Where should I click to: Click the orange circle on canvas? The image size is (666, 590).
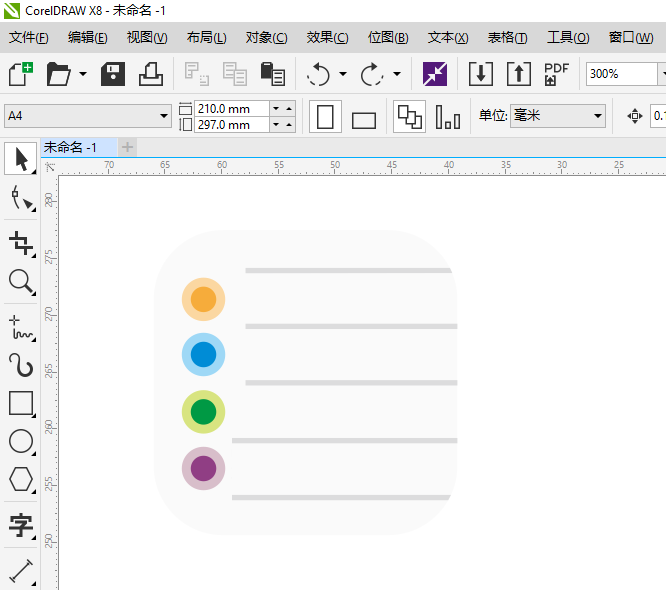click(203, 299)
